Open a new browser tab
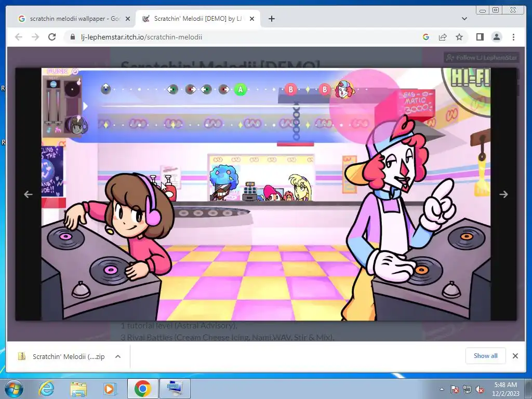Image resolution: width=532 pixels, height=399 pixels. tap(271, 19)
